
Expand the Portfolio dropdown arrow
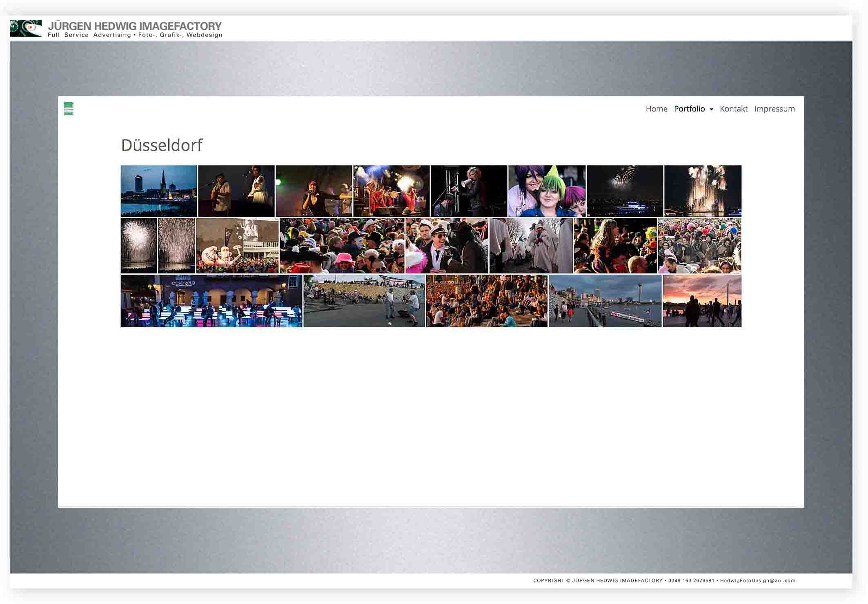click(x=711, y=109)
